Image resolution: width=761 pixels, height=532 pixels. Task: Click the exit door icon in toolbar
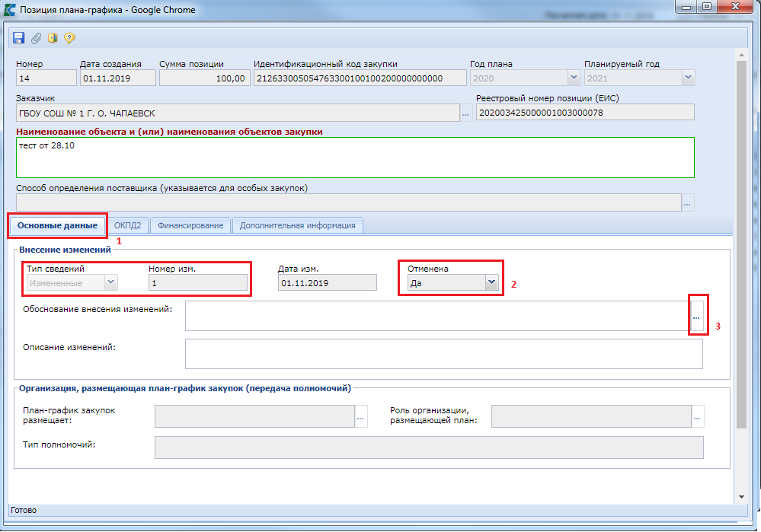point(53,38)
